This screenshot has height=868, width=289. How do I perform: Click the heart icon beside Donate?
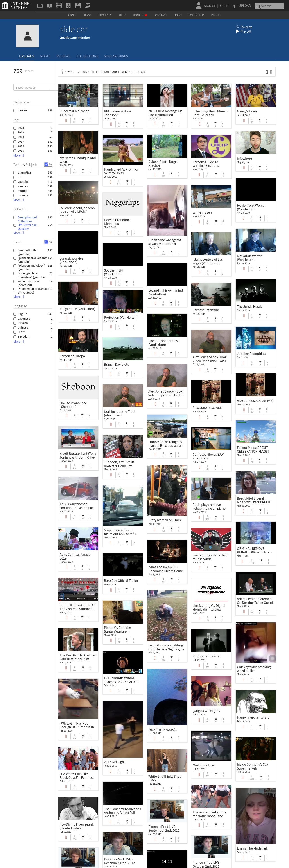coord(146,15)
